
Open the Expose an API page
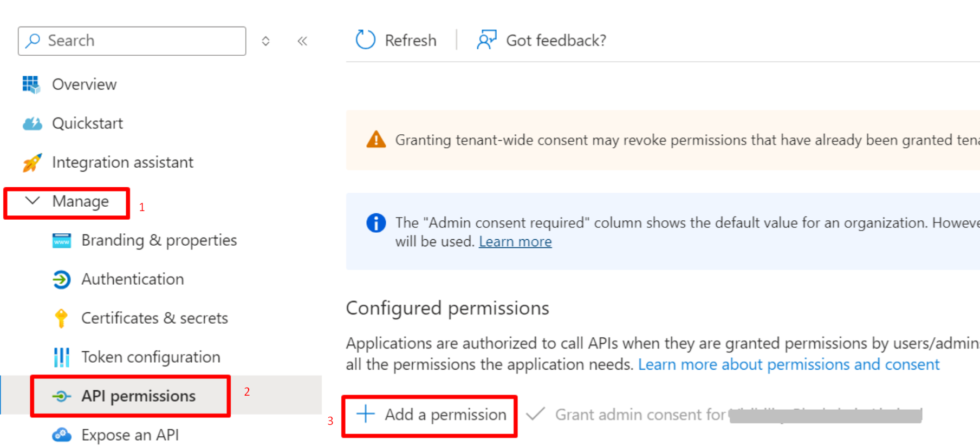click(x=130, y=435)
